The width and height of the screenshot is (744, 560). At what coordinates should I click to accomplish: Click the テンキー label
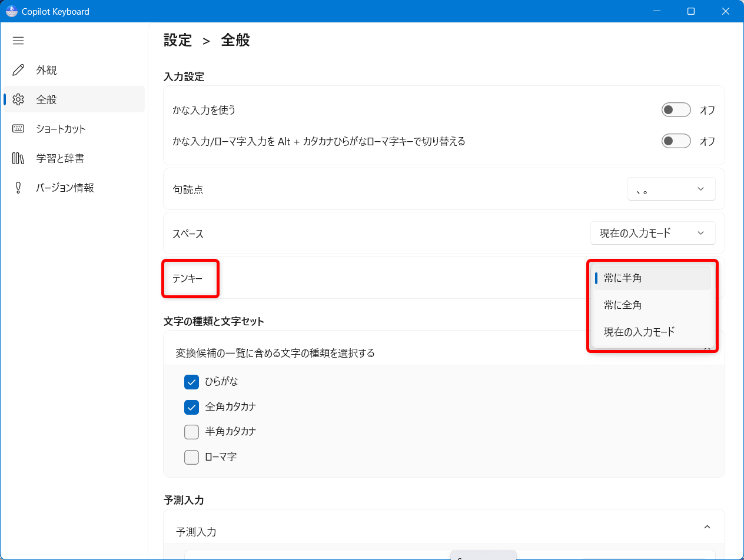click(x=187, y=278)
